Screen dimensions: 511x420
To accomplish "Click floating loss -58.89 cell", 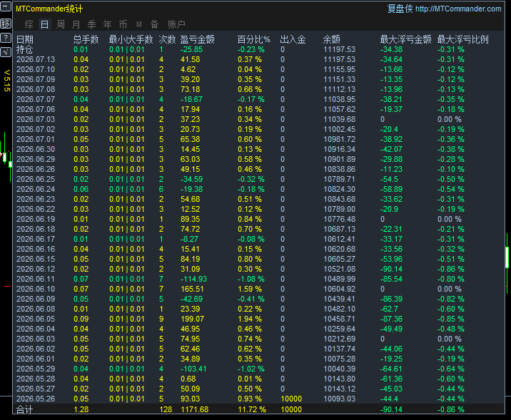I will coord(391,190).
